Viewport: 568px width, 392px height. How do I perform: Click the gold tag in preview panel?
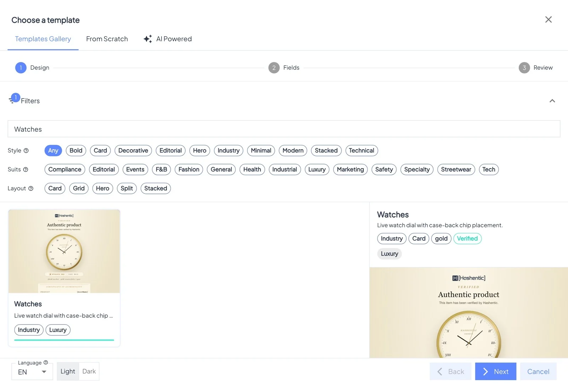tap(441, 239)
